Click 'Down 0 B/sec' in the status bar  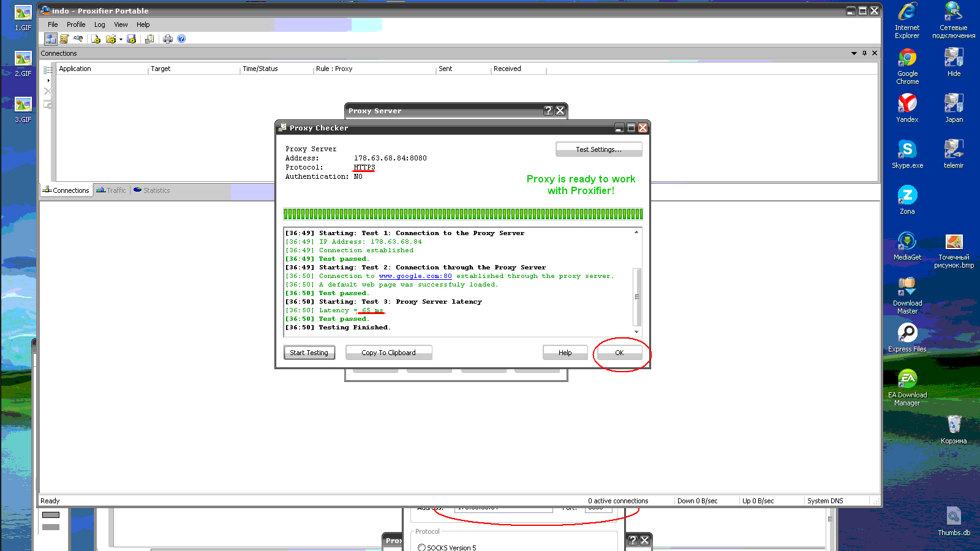point(697,501)
